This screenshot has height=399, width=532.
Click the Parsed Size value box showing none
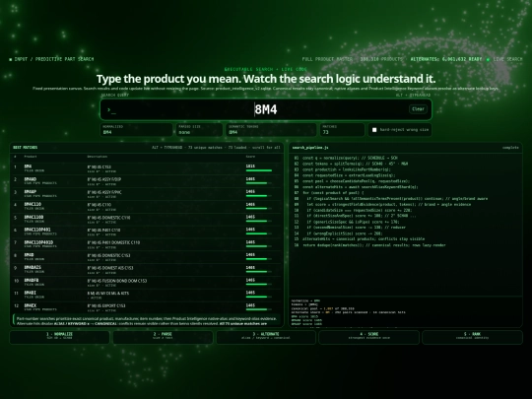pos(199,130)
